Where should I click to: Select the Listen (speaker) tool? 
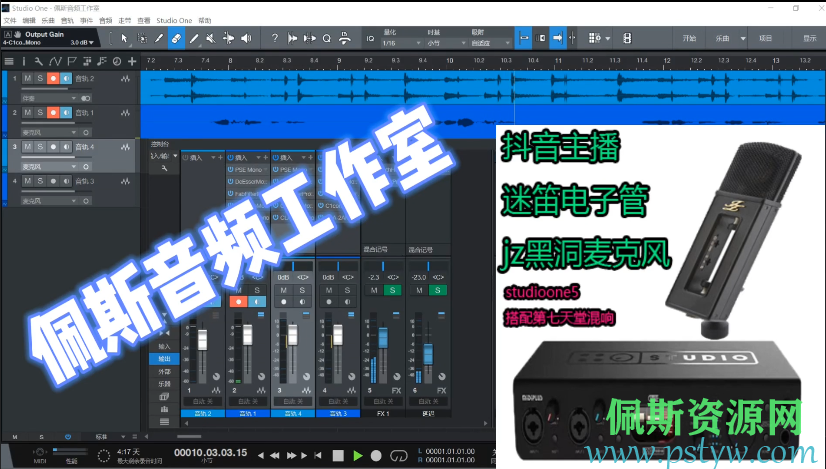245,38
